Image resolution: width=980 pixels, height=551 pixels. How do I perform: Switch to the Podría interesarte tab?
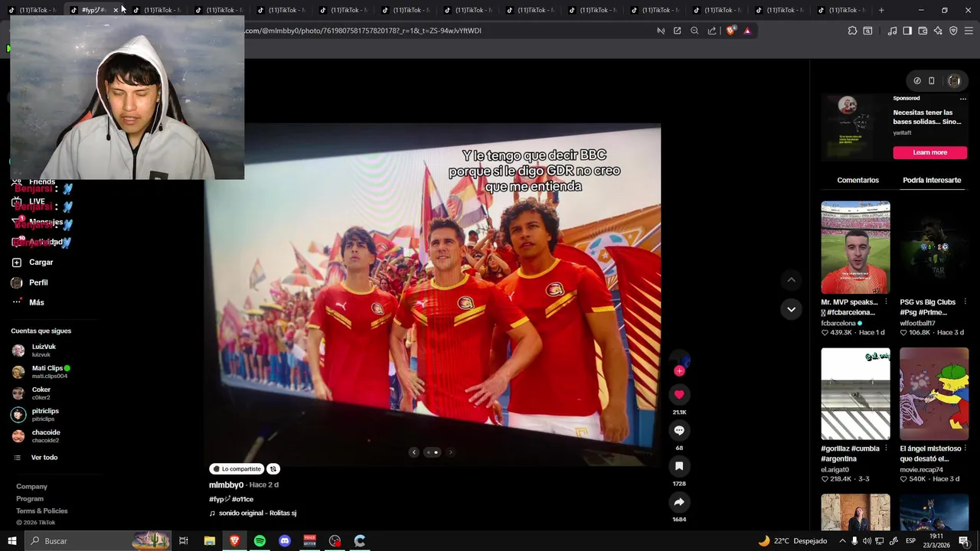pos(932,180)
